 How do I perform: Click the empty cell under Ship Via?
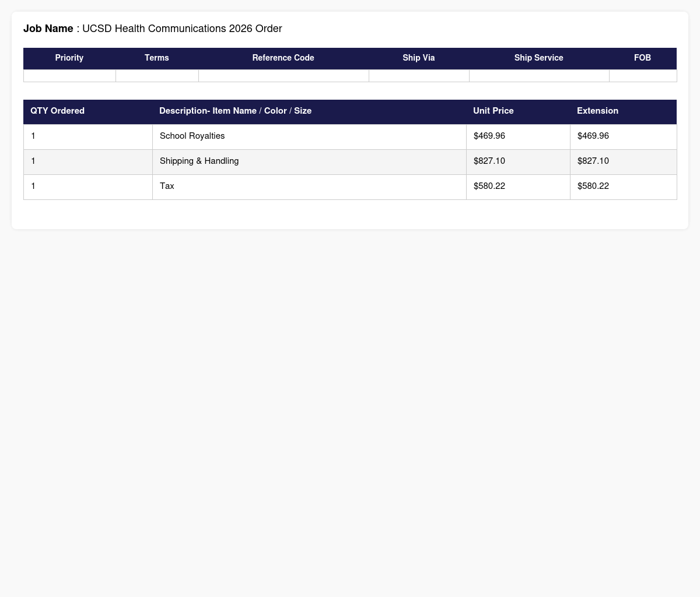(x=419, y=76)
